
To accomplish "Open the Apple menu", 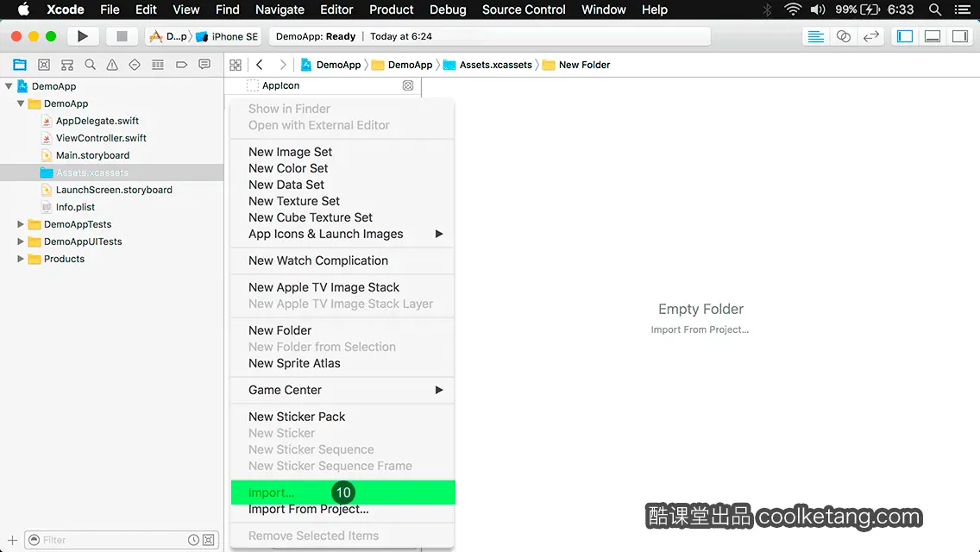I will click(x=23, y=9).
